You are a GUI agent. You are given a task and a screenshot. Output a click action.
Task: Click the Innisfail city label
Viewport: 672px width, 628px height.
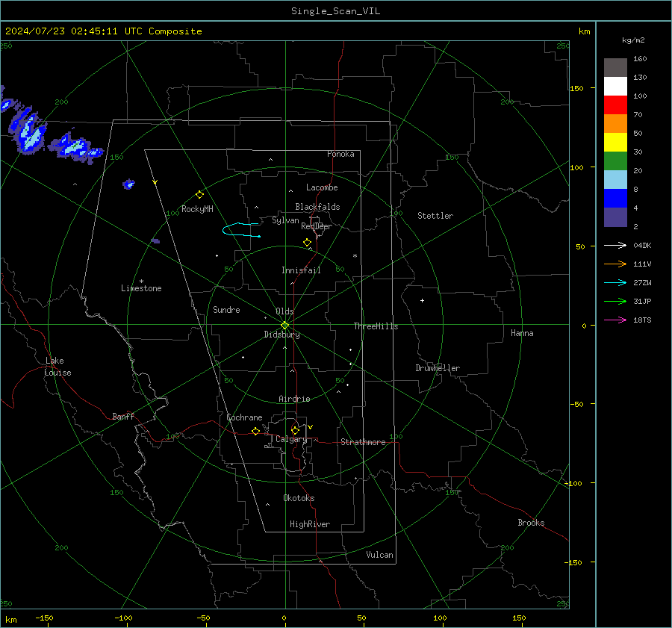point(301,270)
